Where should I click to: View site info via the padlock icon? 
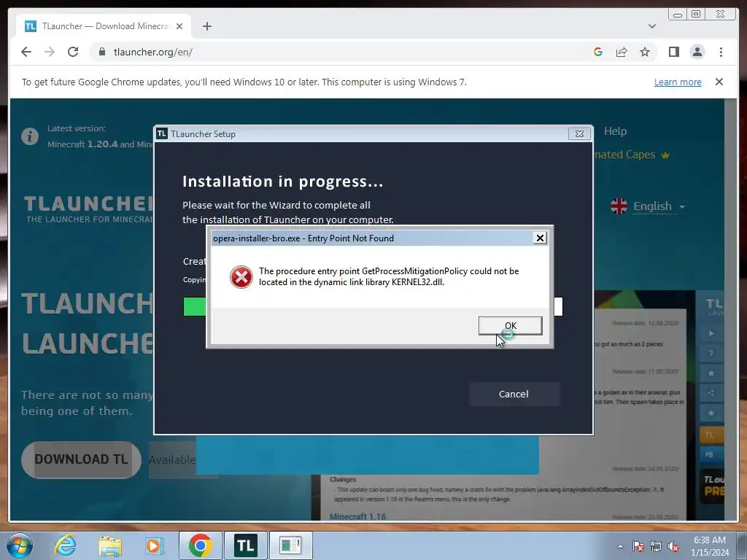click(101, 52)
